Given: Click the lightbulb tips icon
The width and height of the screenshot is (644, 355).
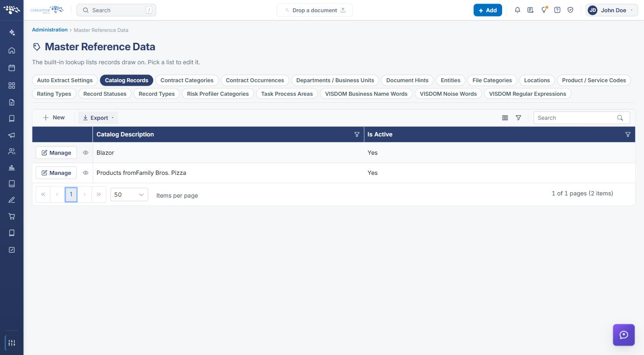Looking at the screenshot, I should 544,10.
